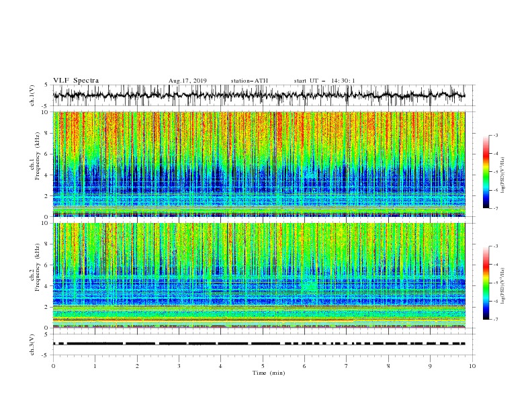
Task: Click the 'start UT = 14:30:1' label
Action: [x=324, y=81]
